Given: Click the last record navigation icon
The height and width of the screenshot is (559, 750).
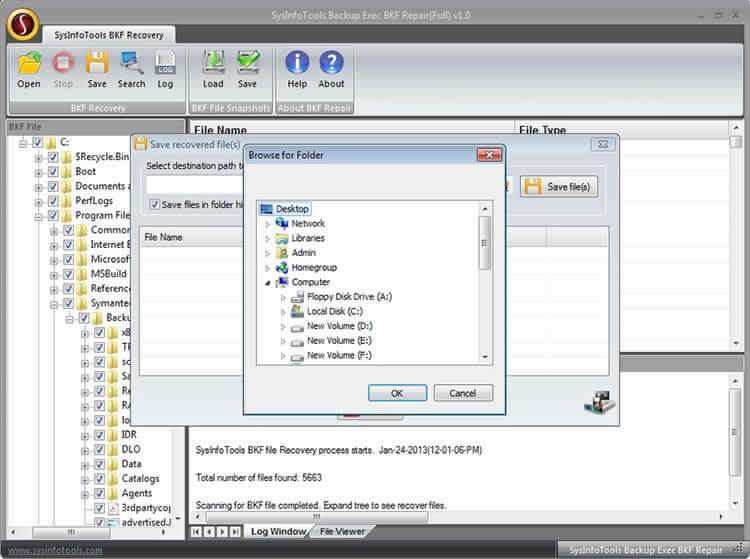Looking at the screenshot, I should click(x=235, y=532).
